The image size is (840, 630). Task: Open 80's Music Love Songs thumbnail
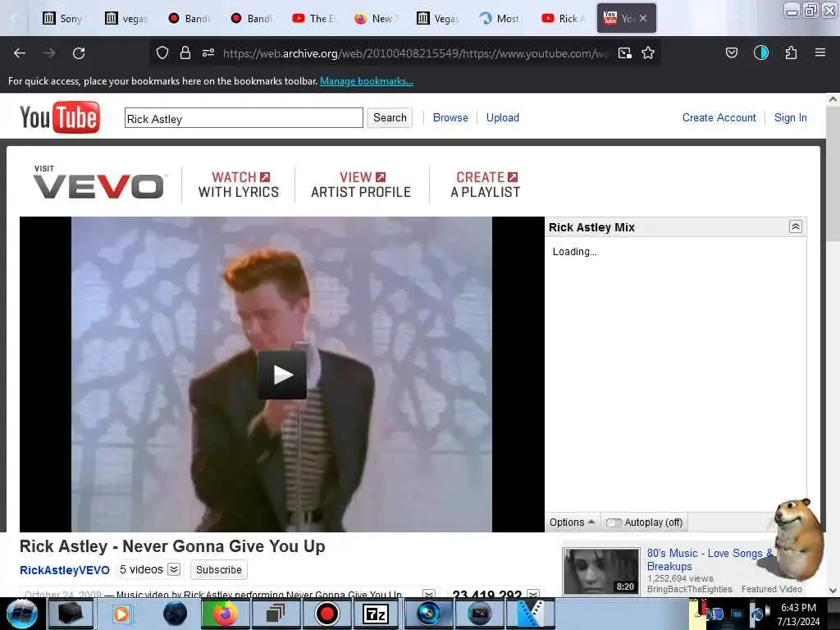point(601,571)
